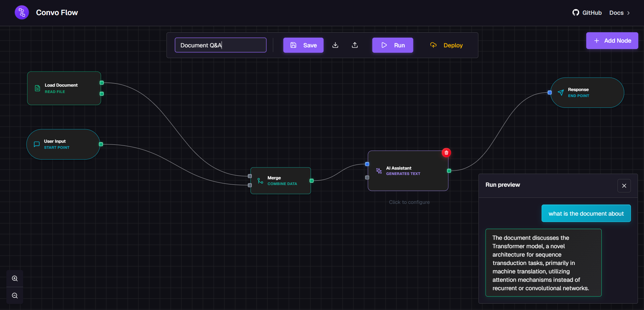The width and height of the screenshot is (644, 310).
Task: Deploy the current workflow
Action: [x=447, y=45]
